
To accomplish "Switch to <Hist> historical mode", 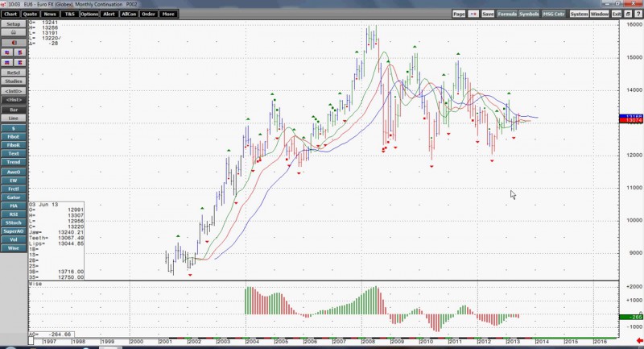I will click(x=14, y=100).
